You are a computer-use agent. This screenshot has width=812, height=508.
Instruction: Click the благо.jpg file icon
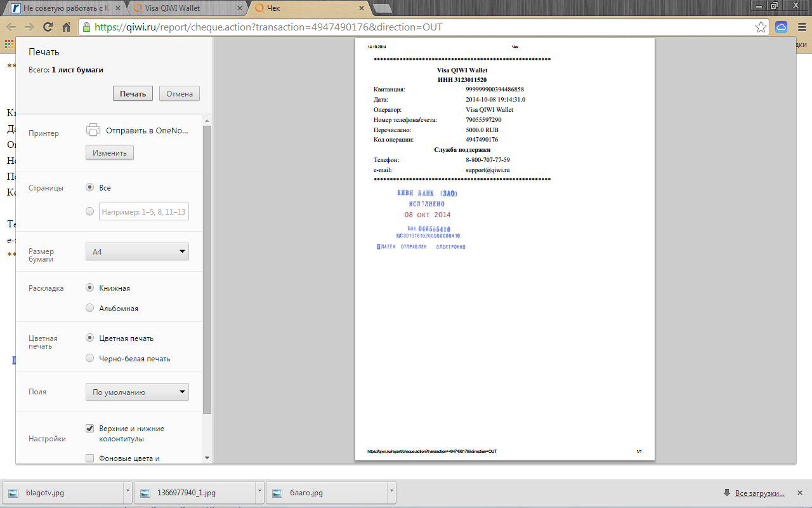[277, 493]
